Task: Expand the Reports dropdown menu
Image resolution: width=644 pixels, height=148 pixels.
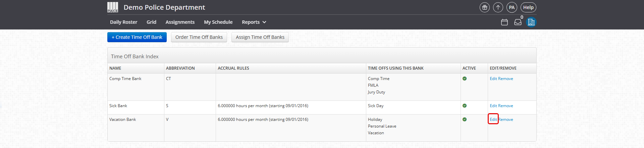Action: click(254, 22)
